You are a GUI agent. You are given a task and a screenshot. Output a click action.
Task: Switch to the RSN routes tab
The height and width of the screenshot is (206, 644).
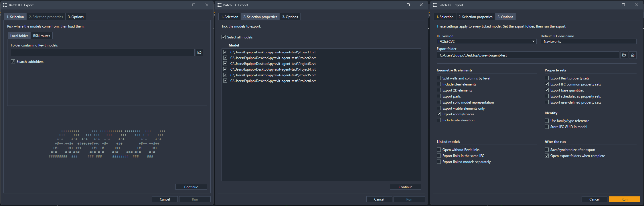[x=42, y=36]
